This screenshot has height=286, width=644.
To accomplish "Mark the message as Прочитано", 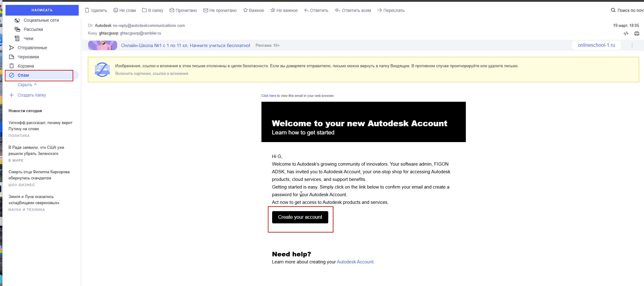I will click(x=183, y=10).
